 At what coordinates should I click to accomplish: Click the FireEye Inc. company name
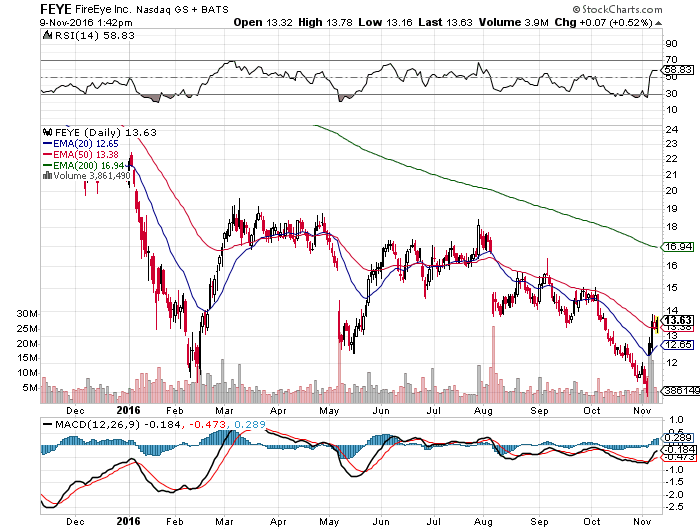pos(104,9)
